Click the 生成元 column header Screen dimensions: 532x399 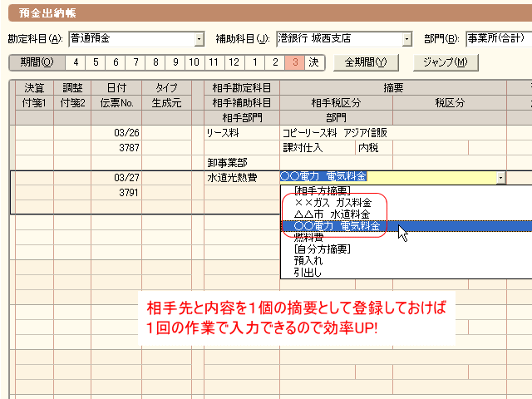pos(166,103)
